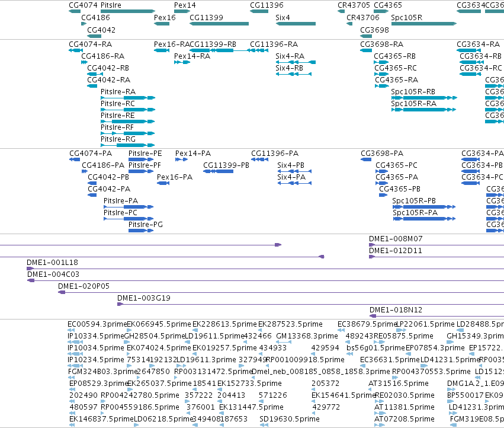Click BAC clone DME1-020P05
Screen dimensions: 504x428
click(84, 286)
